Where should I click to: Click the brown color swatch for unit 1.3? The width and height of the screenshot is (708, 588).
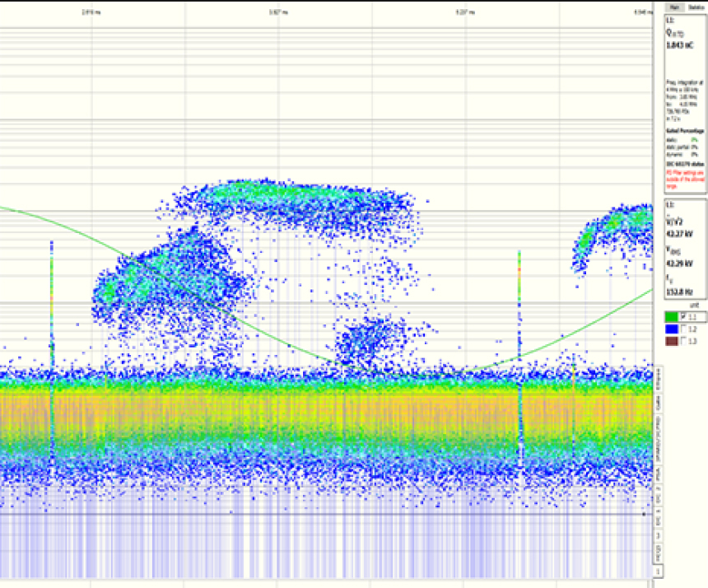[673, 341]
